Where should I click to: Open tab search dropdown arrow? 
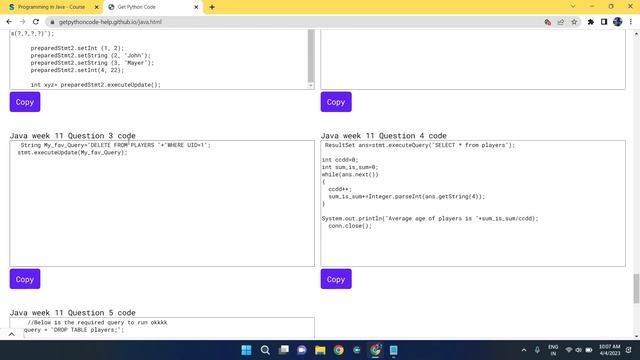(573, 7)
